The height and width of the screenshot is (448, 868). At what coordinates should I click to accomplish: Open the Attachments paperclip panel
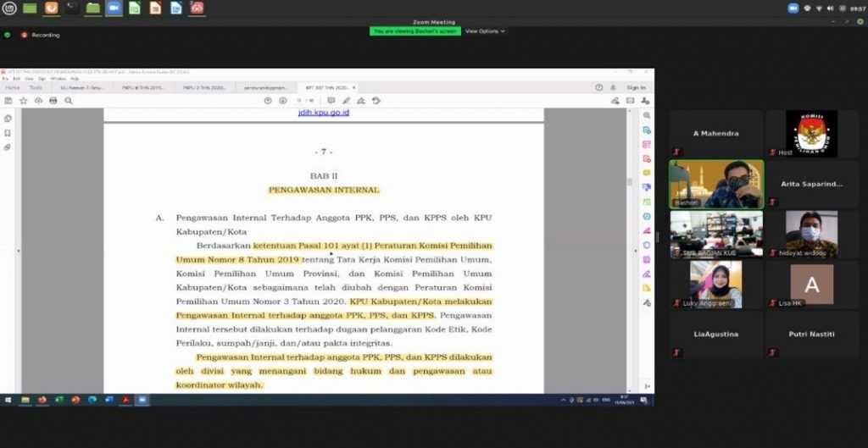8,147
